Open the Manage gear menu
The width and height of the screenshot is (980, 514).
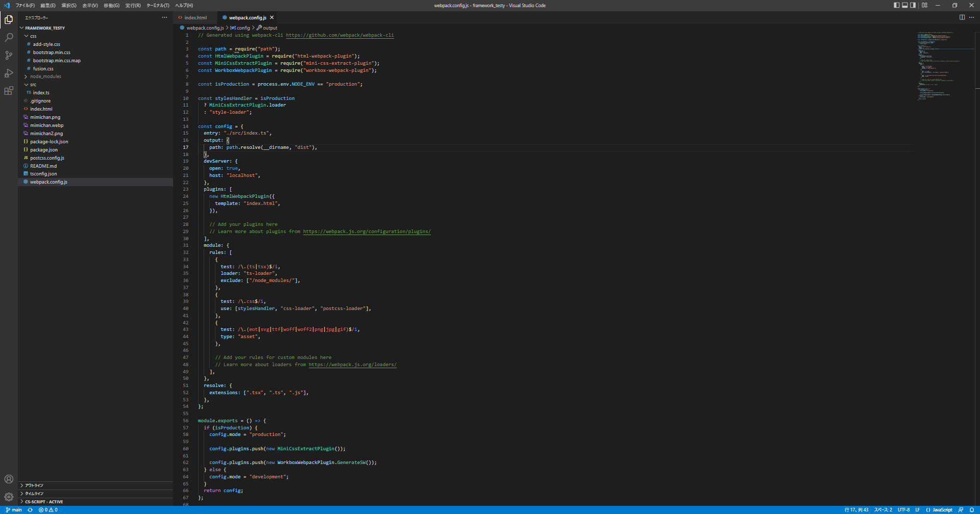9,497
